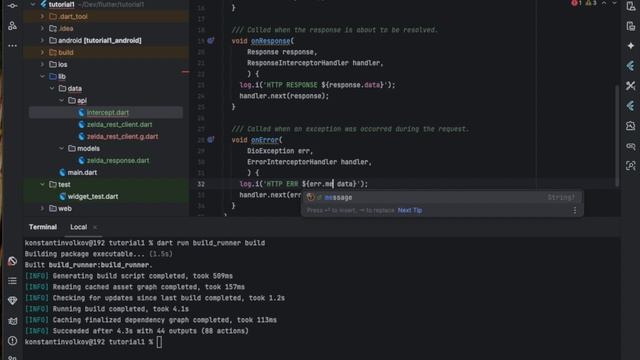This screenshot has width=640, height=360.
Task: Click 'handler.next(response);' code line
Action: click(284, 96)
